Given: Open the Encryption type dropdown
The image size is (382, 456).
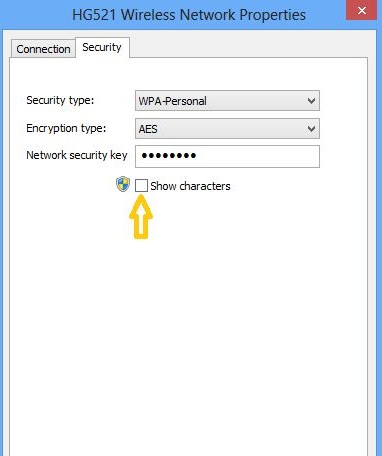Looking at the screenshot, I should [227, 128].
